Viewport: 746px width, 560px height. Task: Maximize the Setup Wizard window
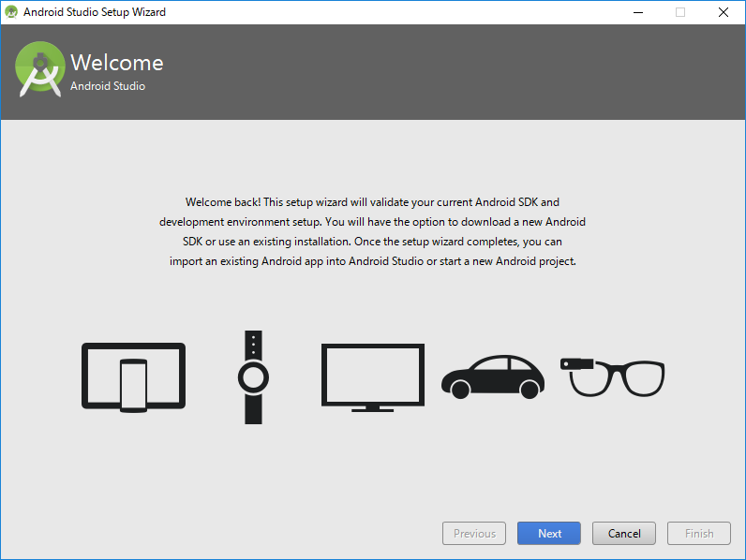680,12
